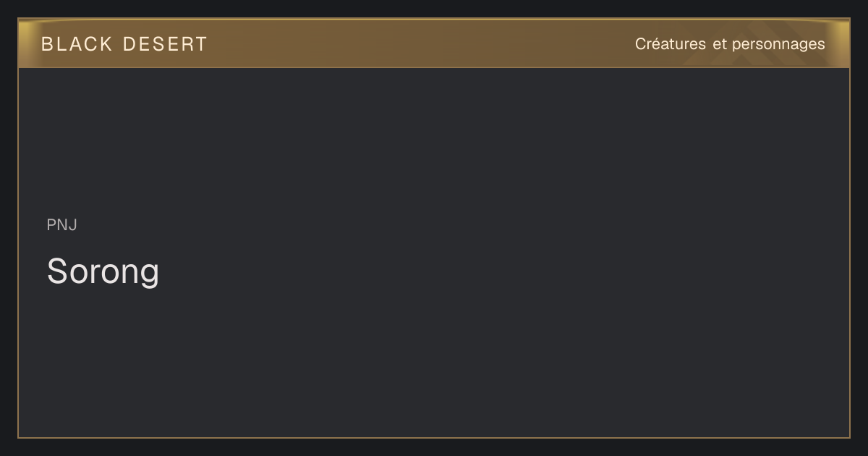
Task: Click the dark panel area beside Sorong
Action: pyautogui.click(x=506, y=272)
